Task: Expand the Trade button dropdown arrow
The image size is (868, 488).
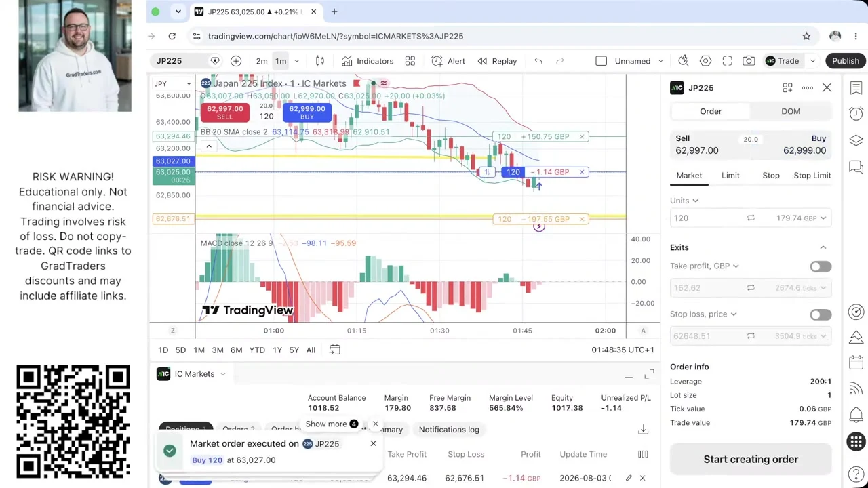Action: pos(812,61)
